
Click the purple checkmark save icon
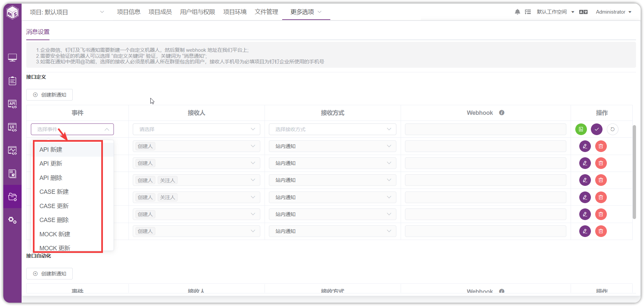coord(597,129)
